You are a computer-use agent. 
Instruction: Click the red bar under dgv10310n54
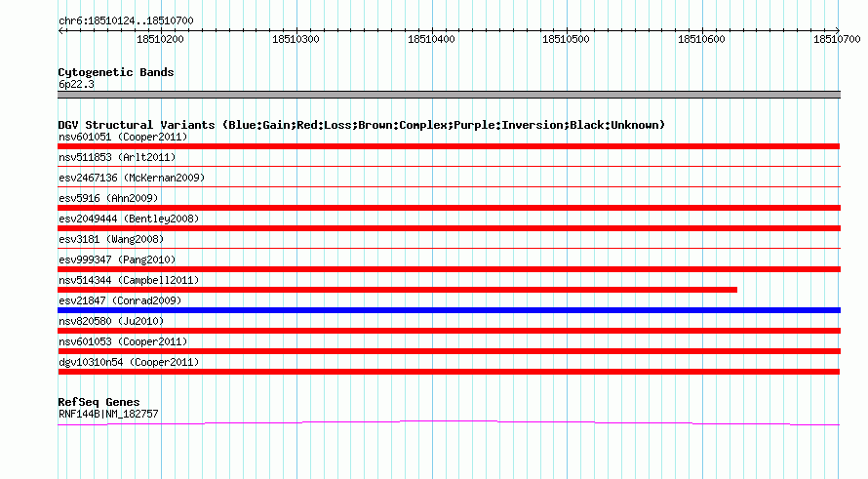point(449,372)
